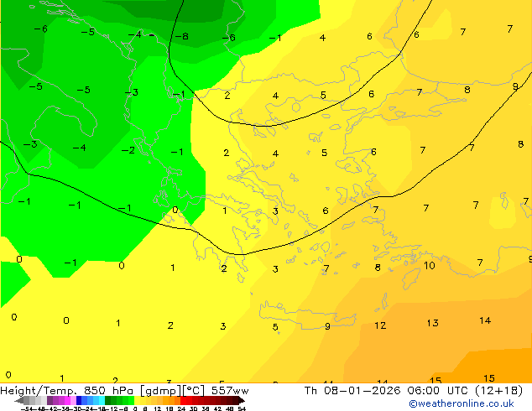Click the map value '12' left of '13'

(x=380, y=325)
